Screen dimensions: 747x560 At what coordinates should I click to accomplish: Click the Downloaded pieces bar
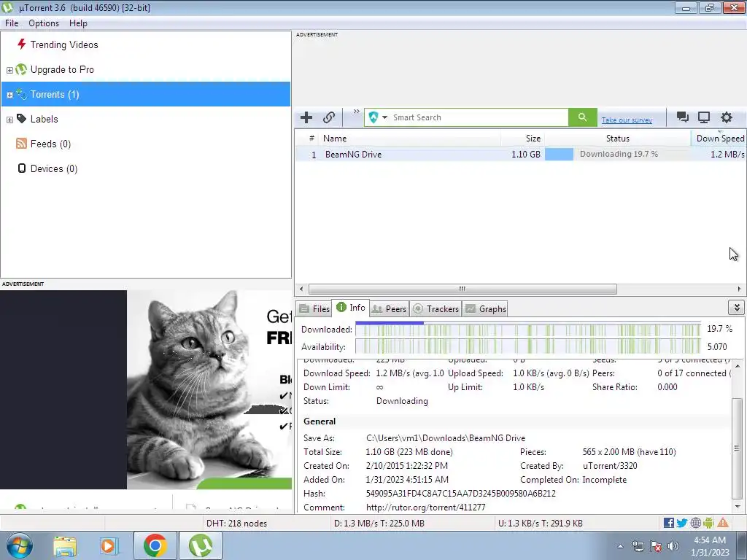coord(528,330)
